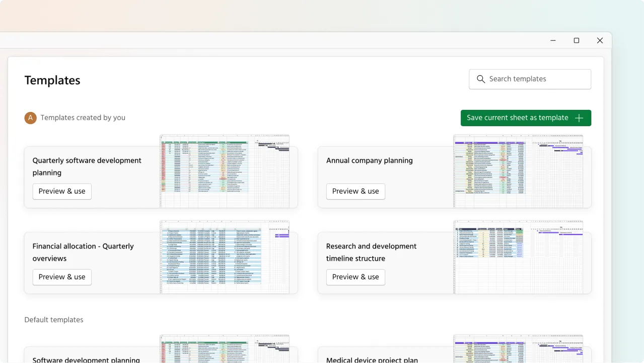The width and height of the screenshot is (644, 363).
Task: Preview & use Research and development timeline
Action: pyautogui.click(x=355, y=277)
